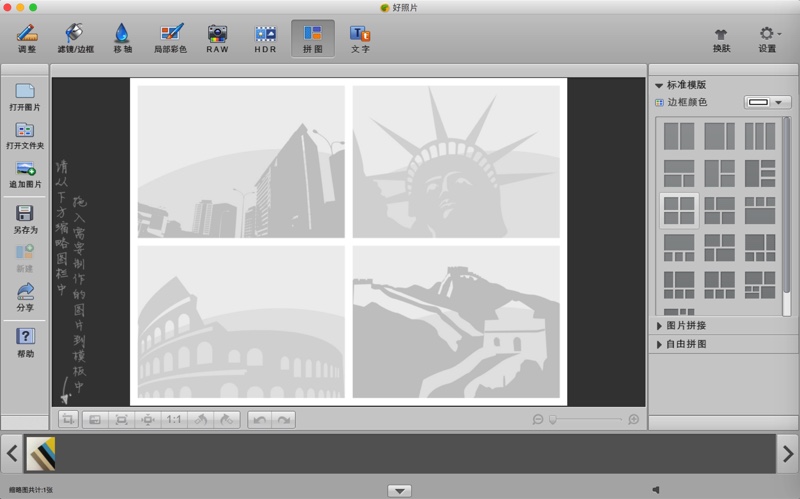Viewport: 800px width, 499px height.
Task: Click 打开图片 open image
Action: tap(24, 97)
